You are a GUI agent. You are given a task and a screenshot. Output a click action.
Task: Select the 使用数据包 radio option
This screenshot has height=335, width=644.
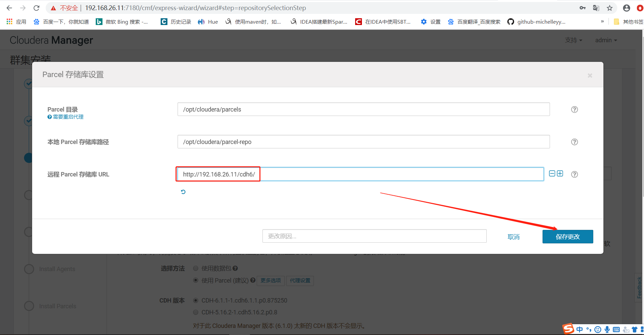point(195,268)
